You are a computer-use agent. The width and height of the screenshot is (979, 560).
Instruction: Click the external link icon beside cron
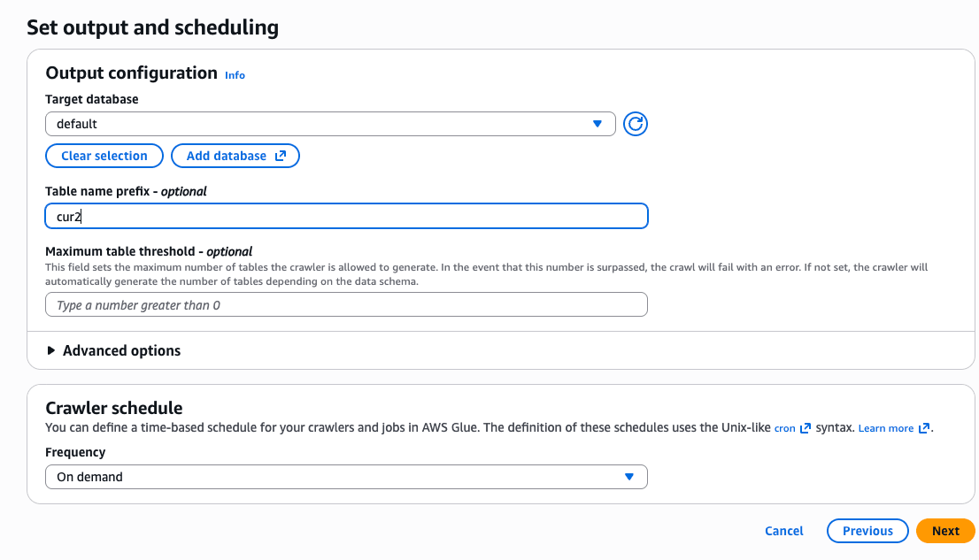805,428
